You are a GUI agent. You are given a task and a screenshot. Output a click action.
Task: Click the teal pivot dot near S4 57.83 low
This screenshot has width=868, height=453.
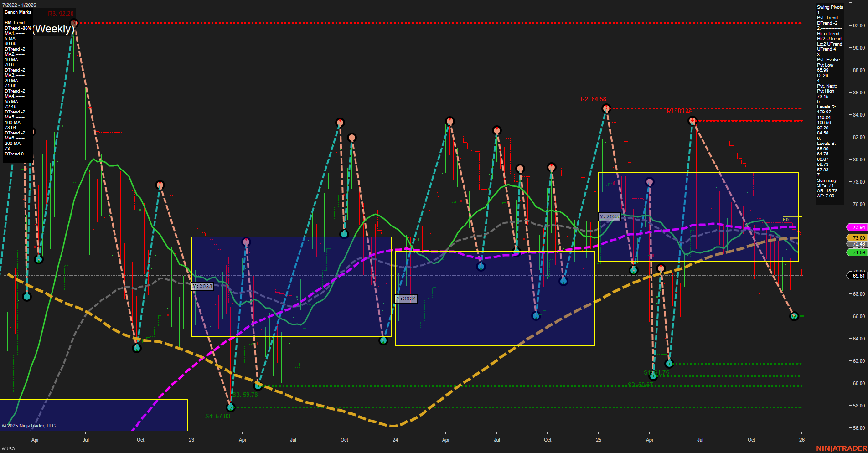tap(231, 408)
